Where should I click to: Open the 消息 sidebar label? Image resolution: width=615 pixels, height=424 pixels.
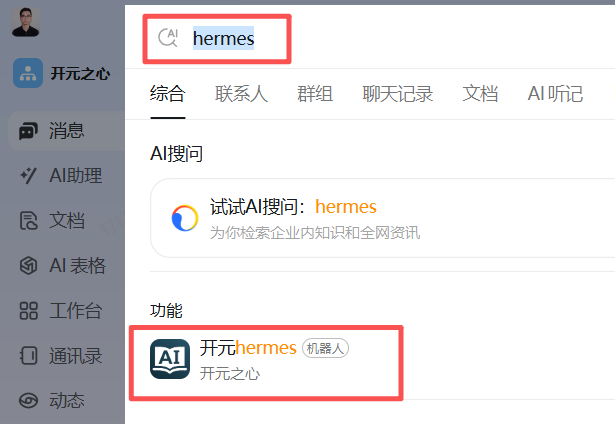click(x=67, y=131)
